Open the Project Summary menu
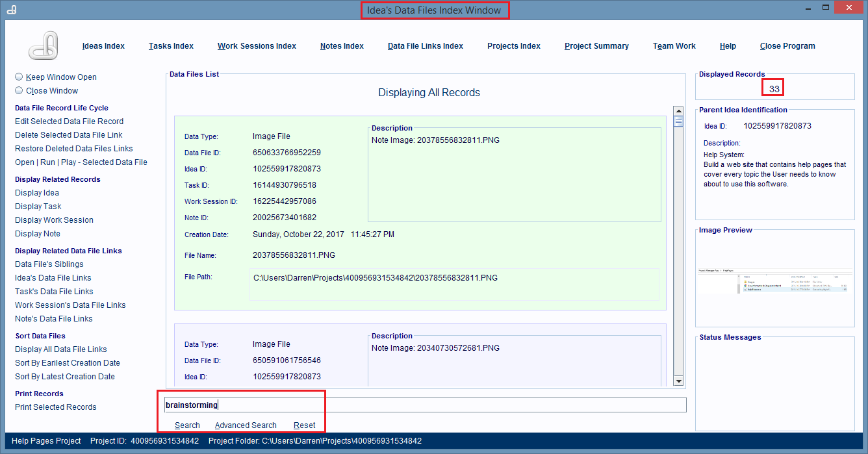The image size is (868, 454). (x=596, y=46)
